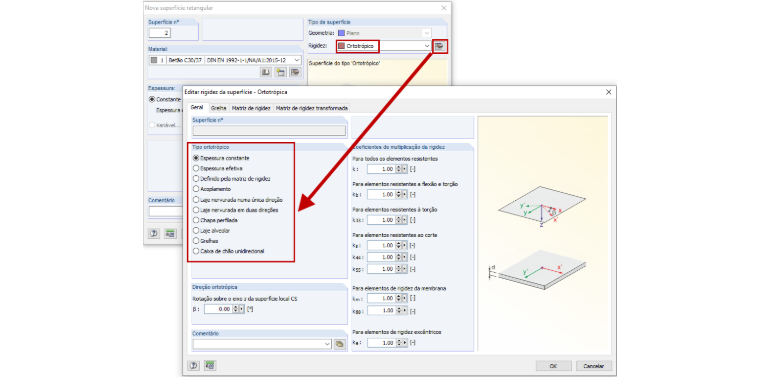Switch to the Geral tab
Screen dimensions: 760x377
[197, 108]
